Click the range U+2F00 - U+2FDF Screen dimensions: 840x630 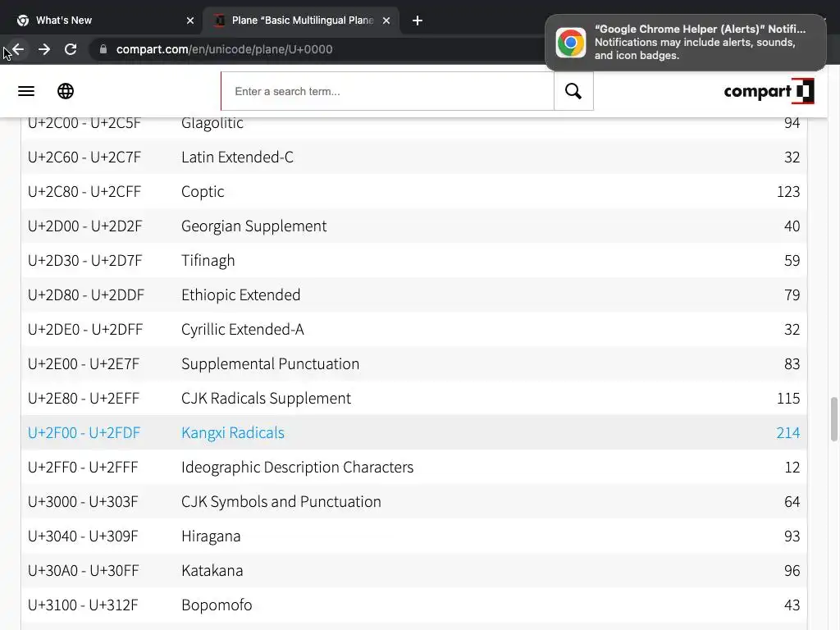84,433
